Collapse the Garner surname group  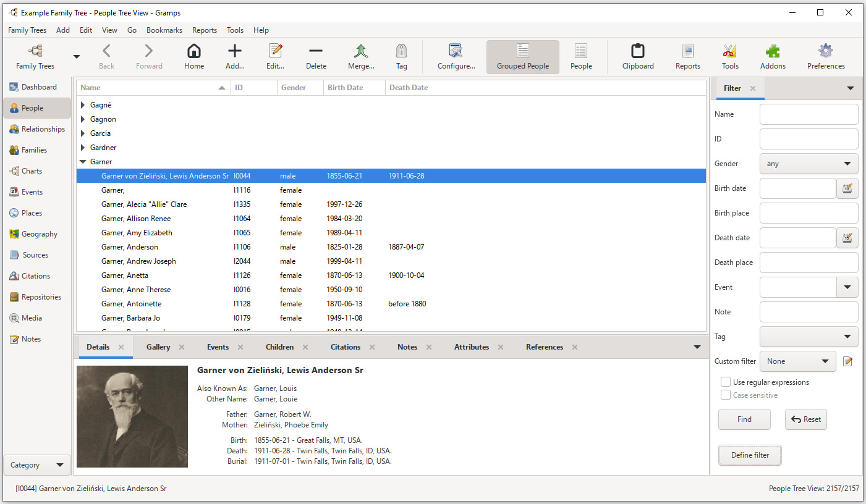click(x=83, y=162)
